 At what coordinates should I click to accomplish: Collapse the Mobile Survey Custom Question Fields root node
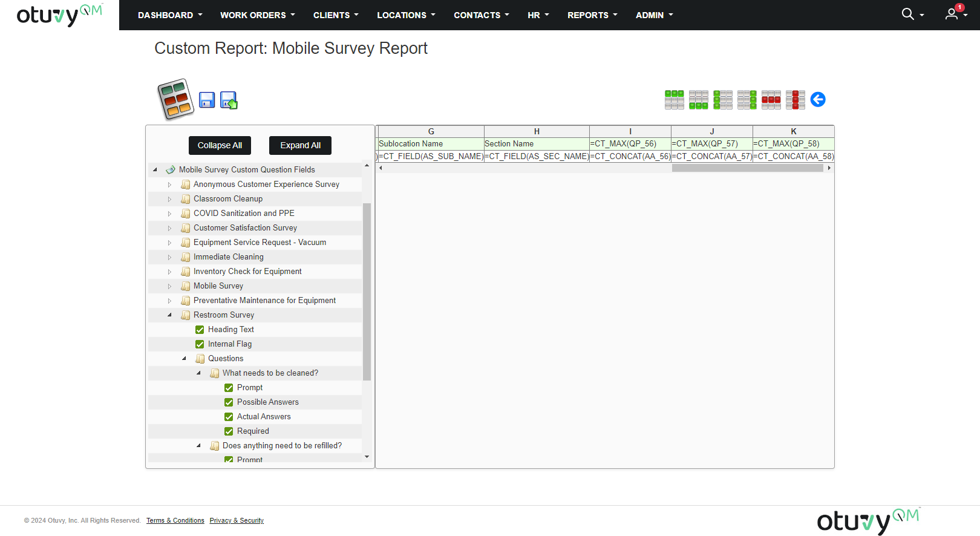coord(155,170)
